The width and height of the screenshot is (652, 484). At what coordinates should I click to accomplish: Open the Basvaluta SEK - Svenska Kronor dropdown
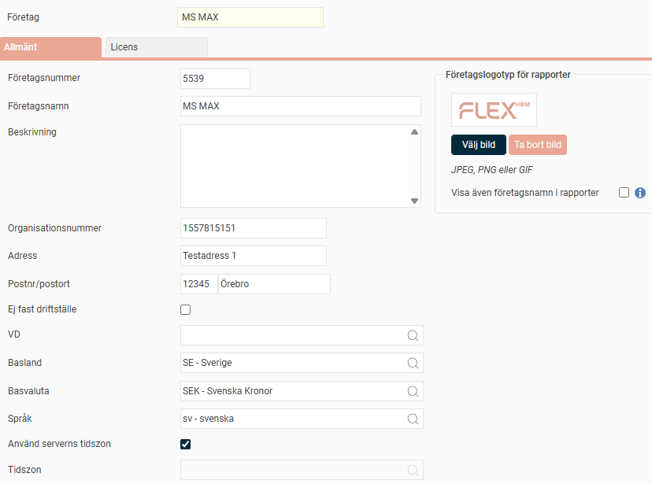290,391
